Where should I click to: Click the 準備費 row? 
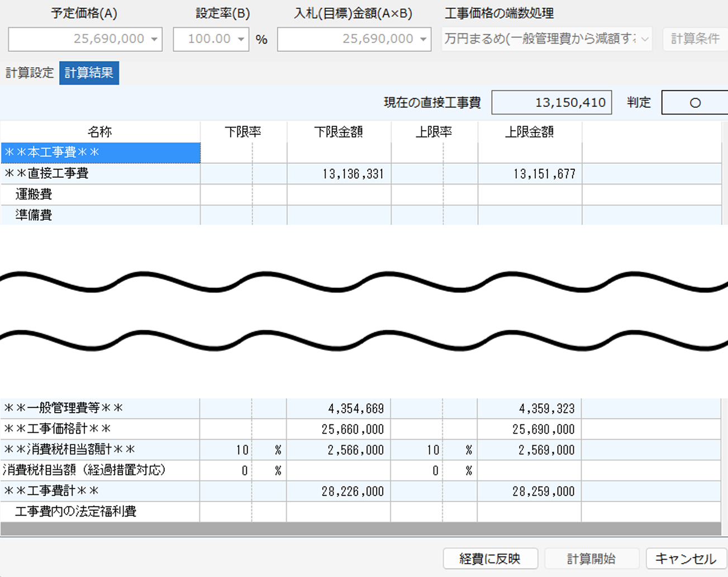point(101,215)
